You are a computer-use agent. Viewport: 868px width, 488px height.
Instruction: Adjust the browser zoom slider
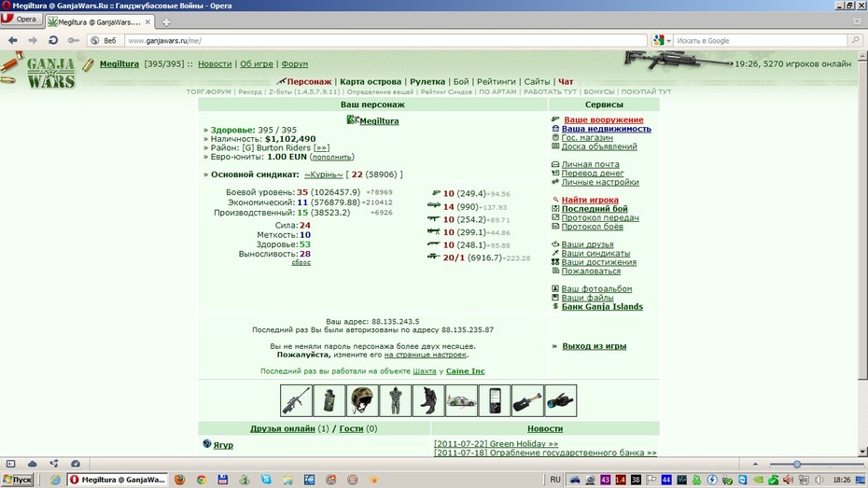(x=796, y=465)
